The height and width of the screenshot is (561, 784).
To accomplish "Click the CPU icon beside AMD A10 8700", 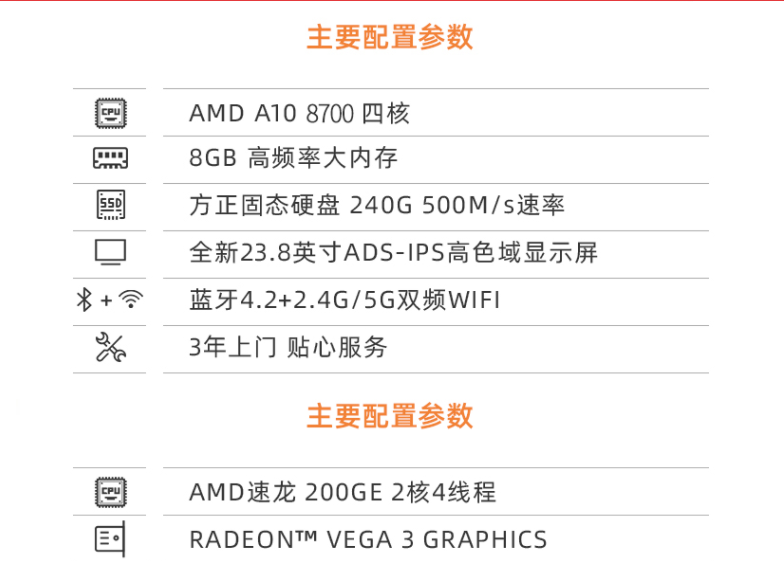I will [110, 113].
